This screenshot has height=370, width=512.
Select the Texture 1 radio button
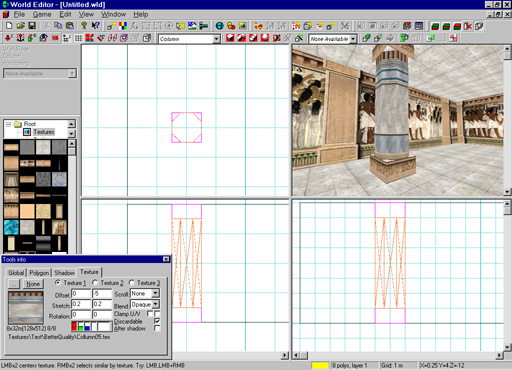coord(58,282)
